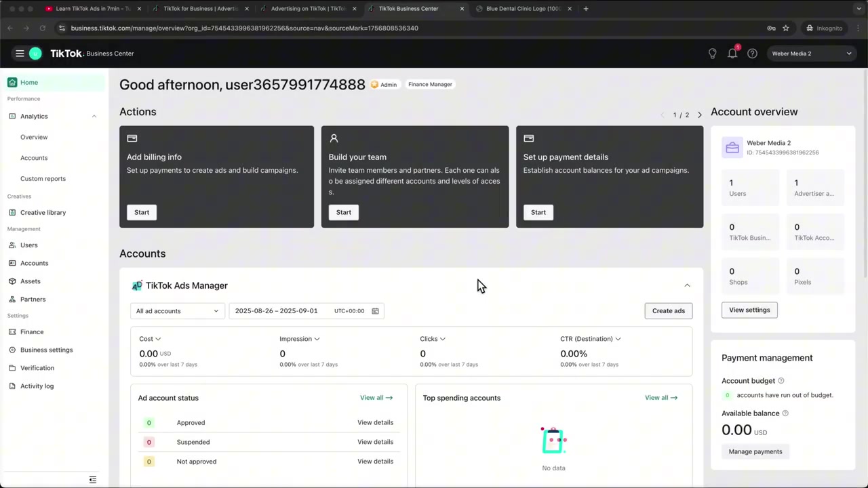Bookmark page with the star icon
This screenshot has height=488, width=868.
point(786,28)
